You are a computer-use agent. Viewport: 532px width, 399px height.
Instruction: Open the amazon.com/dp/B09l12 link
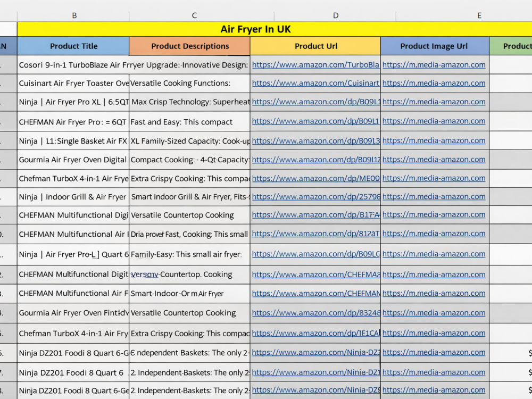[x=316, y=160]
